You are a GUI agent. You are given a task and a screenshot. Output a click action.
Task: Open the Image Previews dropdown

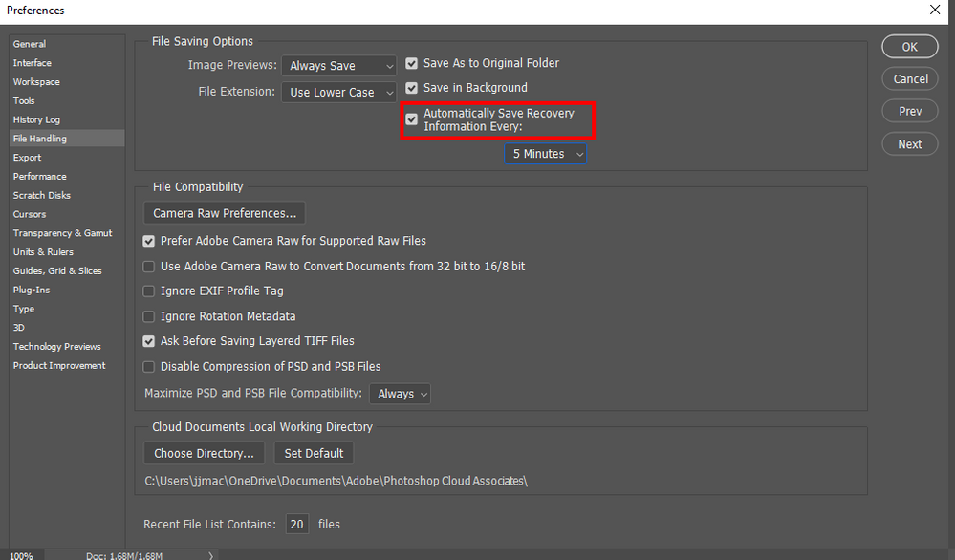click(x=338, y=66)
